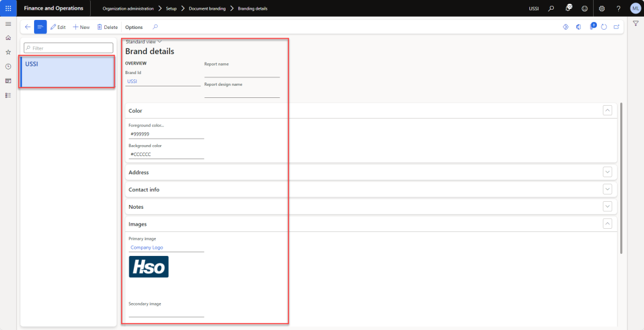Click the vertical scrollbar on right
The height and width of the screenshot is (330, 644).
[622, 177]
